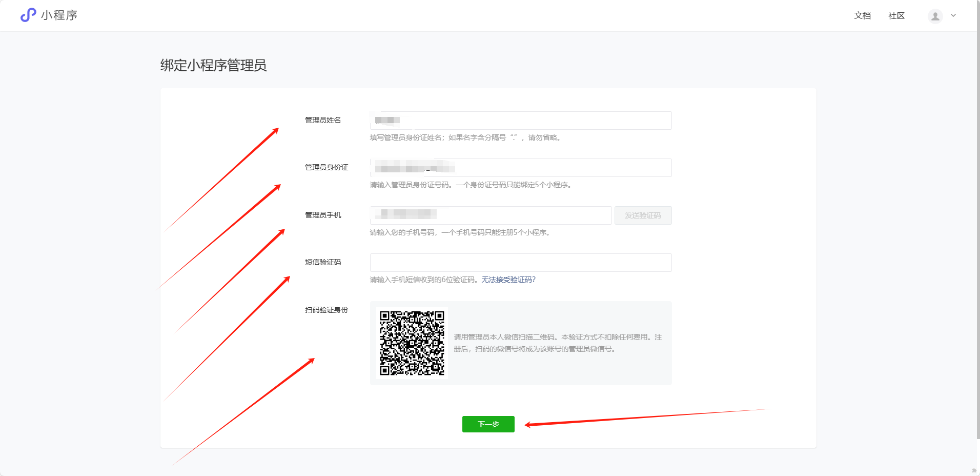Expand the account dropdown chevron

click(x=953, y=16)
